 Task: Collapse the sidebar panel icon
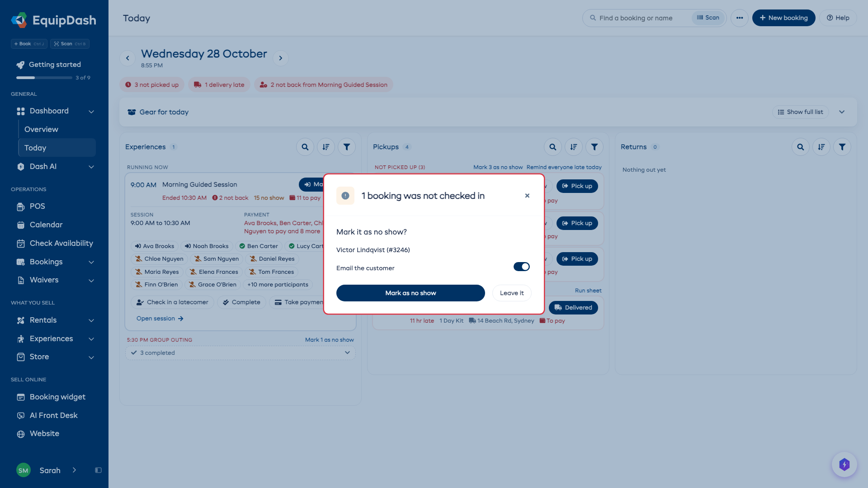98,470
